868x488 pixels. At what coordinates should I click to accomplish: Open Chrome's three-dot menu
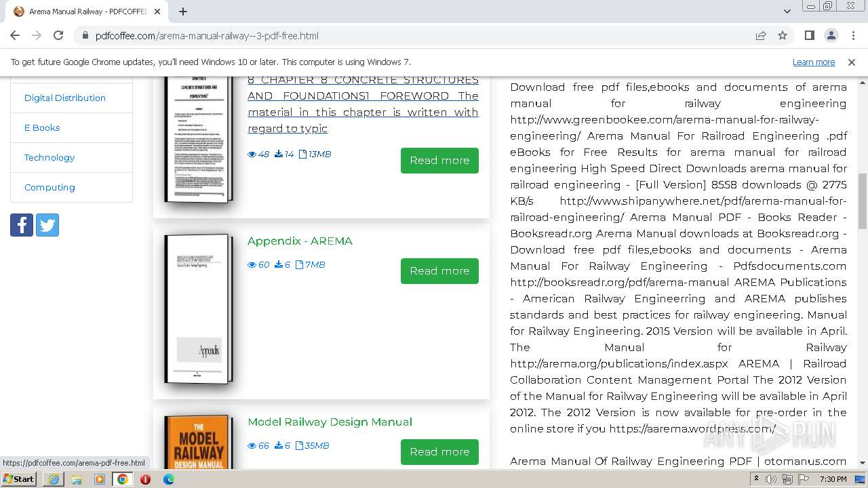(x=852, y=35)
